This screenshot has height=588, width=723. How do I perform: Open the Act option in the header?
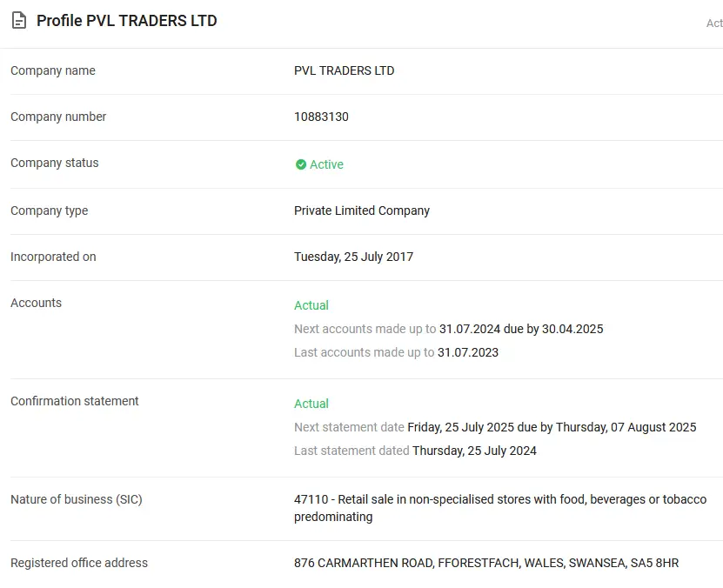tap(713, 23)
